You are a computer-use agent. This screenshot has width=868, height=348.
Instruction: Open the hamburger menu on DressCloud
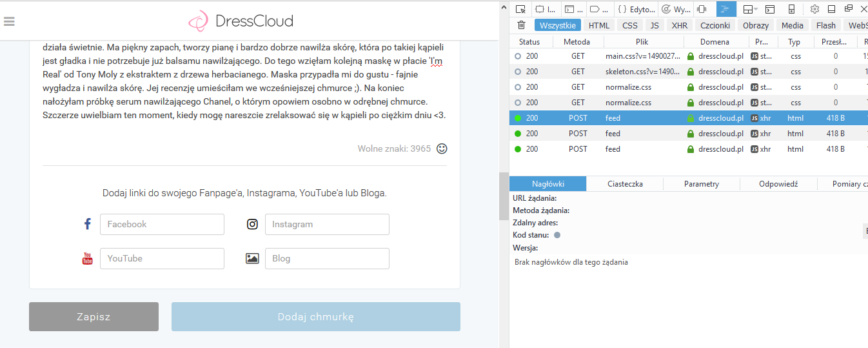(x=9, y=21)
